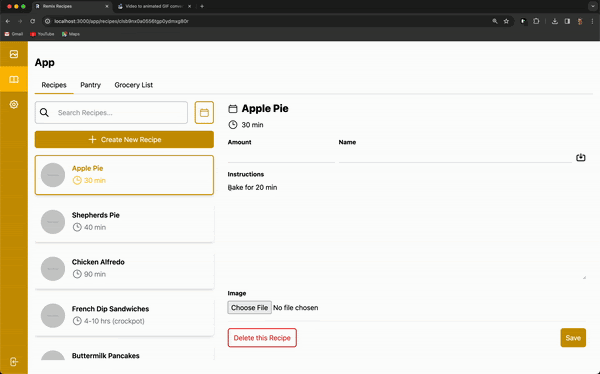Open Maps bookmark

(71, 34)
